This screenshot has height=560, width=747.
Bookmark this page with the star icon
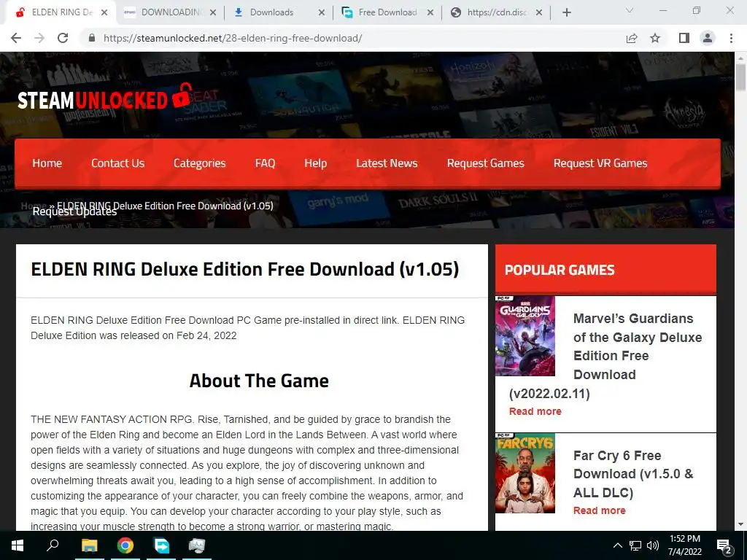tap(655, 38)
